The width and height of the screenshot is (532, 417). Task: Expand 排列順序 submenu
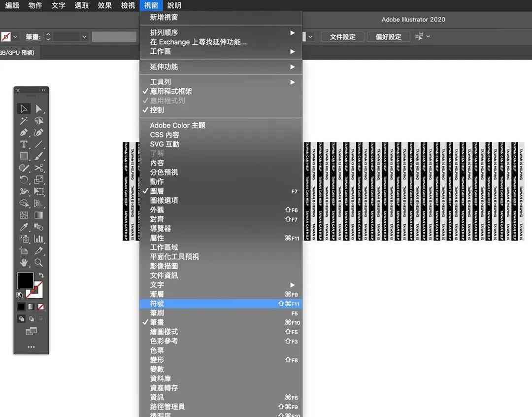point(221,33)
